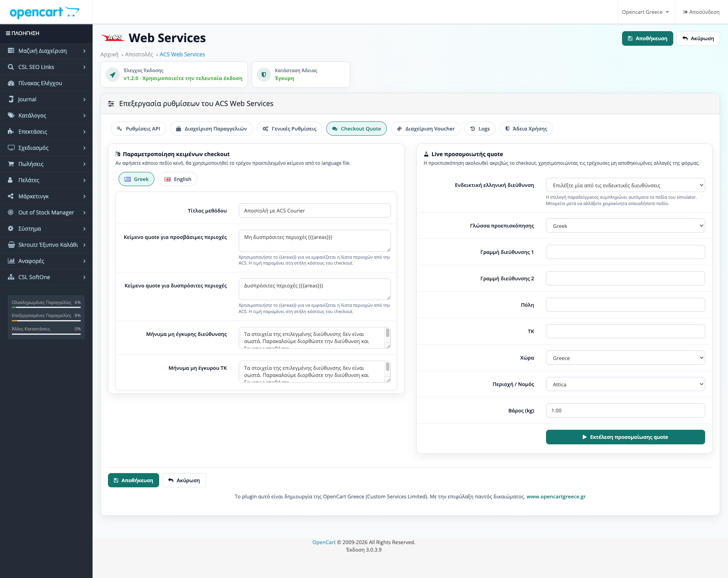
Task: Click the Πωλήσεις cart icon
Action: coord(11,164)
